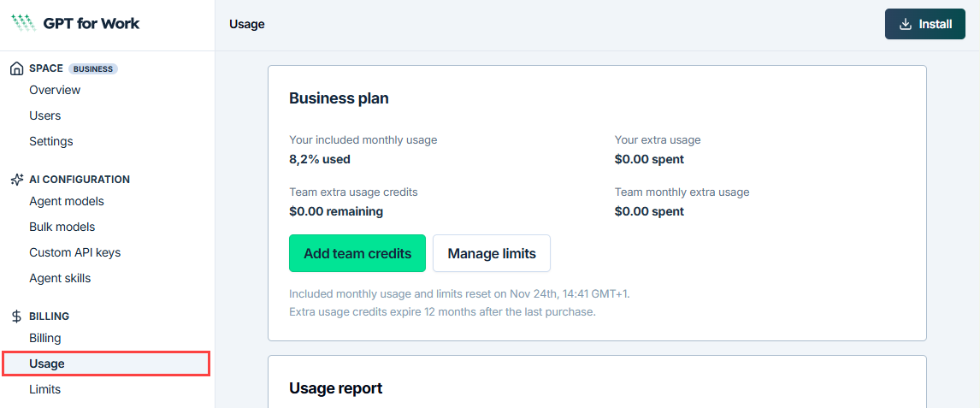Click the GPT for Work title text

click(x=92, y=24)
